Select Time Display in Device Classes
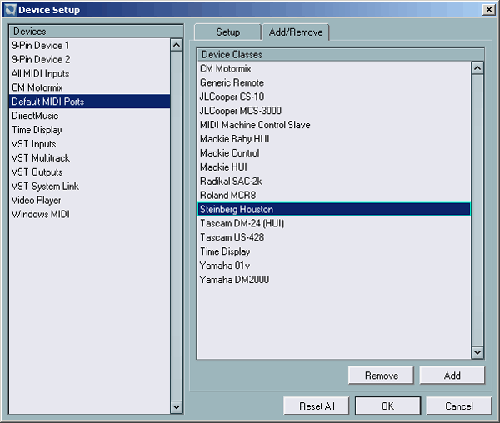The image size is (500, 423). (x=334, y=251)
